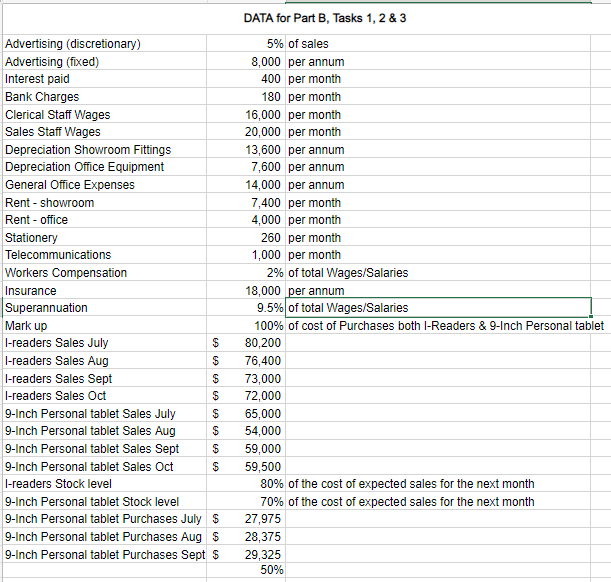
Task: Click the 'Stationery' label cell
Action: [104, 238]
